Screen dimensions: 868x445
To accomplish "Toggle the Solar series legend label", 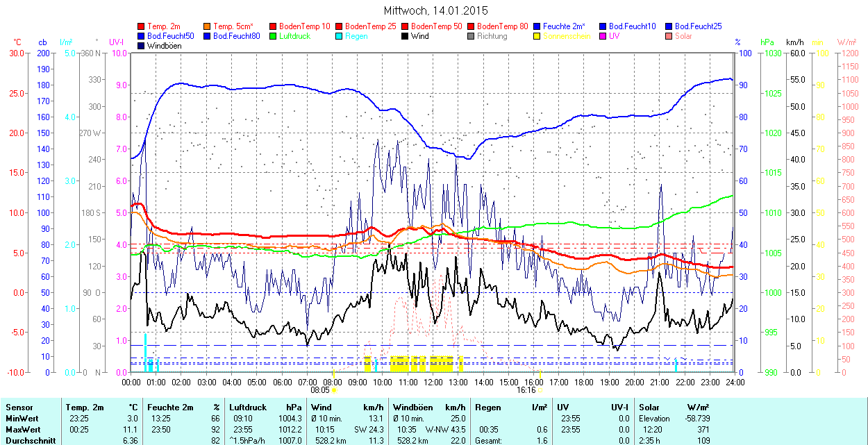I will click(x=683, y=36).
